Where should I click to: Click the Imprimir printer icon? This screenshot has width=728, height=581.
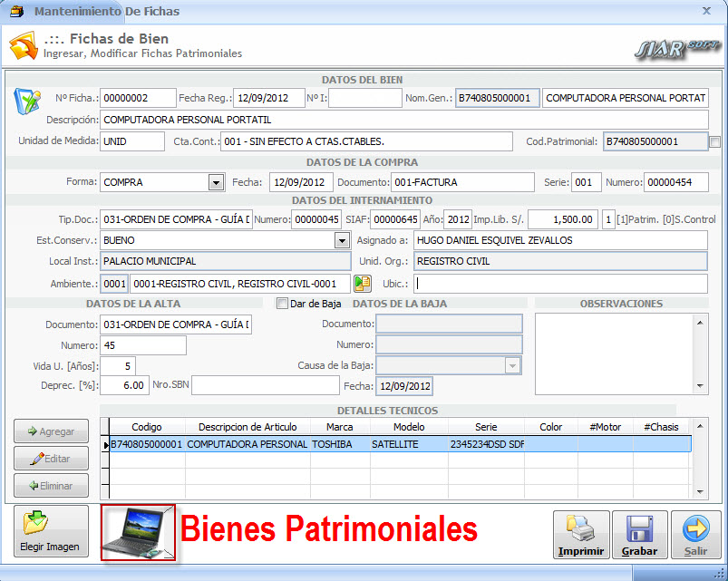pyautogui.click(x=581, y=528)
